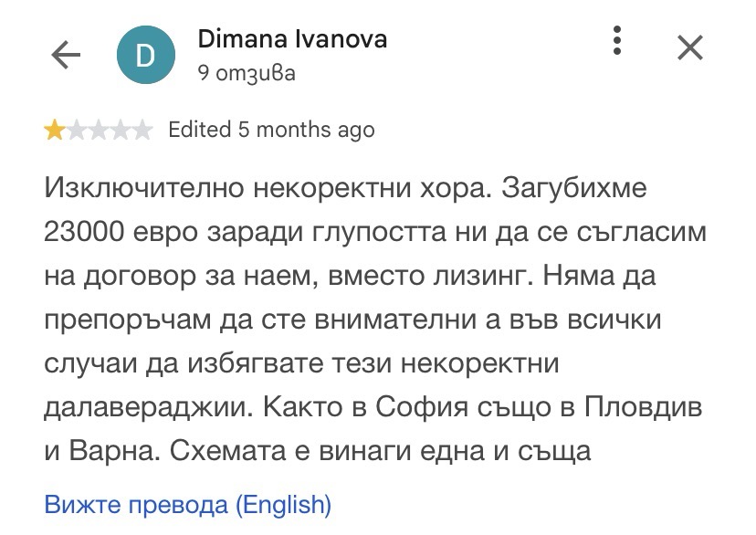
Task: Go back using the left arrow
Action: click(66, 55)
